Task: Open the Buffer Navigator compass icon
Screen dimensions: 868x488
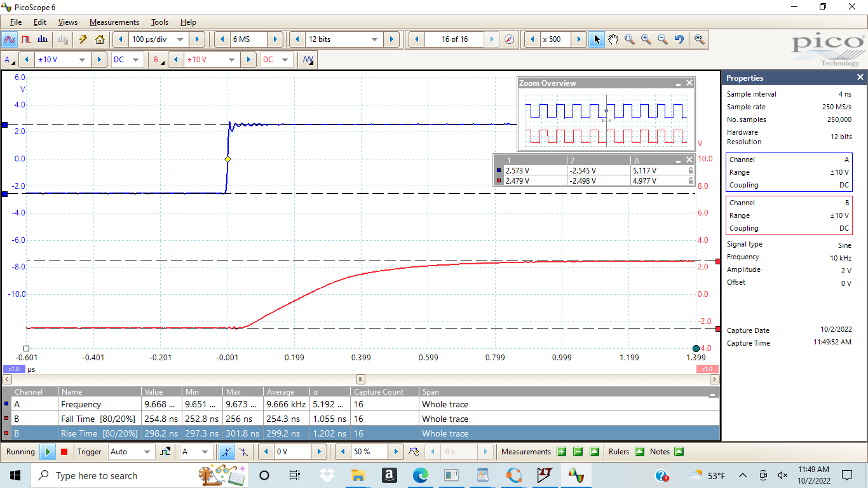Action: point(510,39)
